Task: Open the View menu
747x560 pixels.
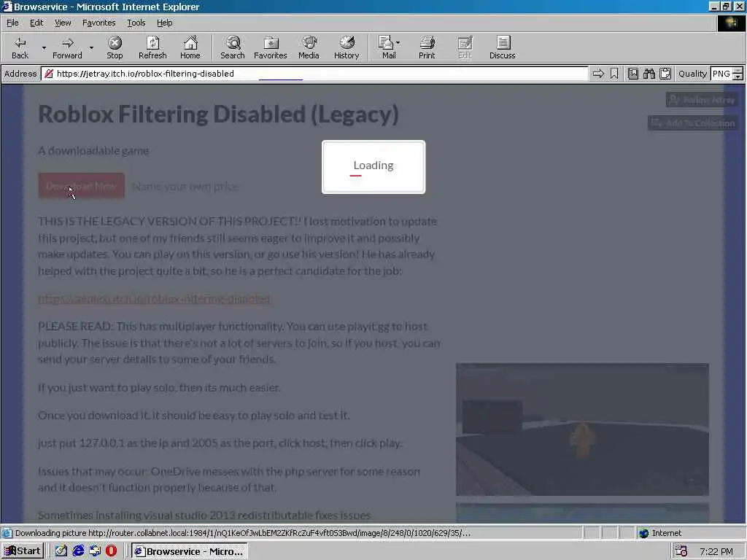Action: point(63,23)
